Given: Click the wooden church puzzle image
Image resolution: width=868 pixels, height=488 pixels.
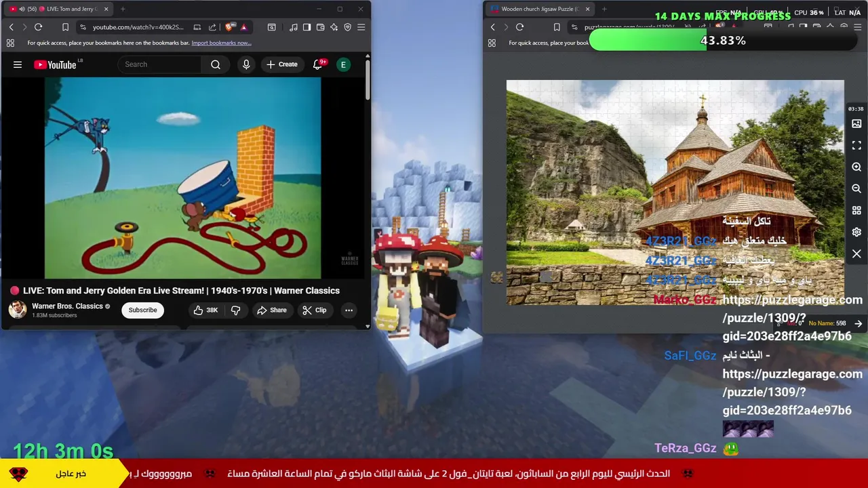Looking at the screenshot, I should point(675,192).
